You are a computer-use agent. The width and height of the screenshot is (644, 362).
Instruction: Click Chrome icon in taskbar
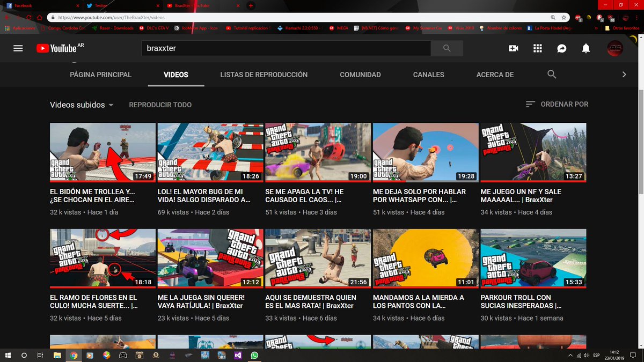74,355
